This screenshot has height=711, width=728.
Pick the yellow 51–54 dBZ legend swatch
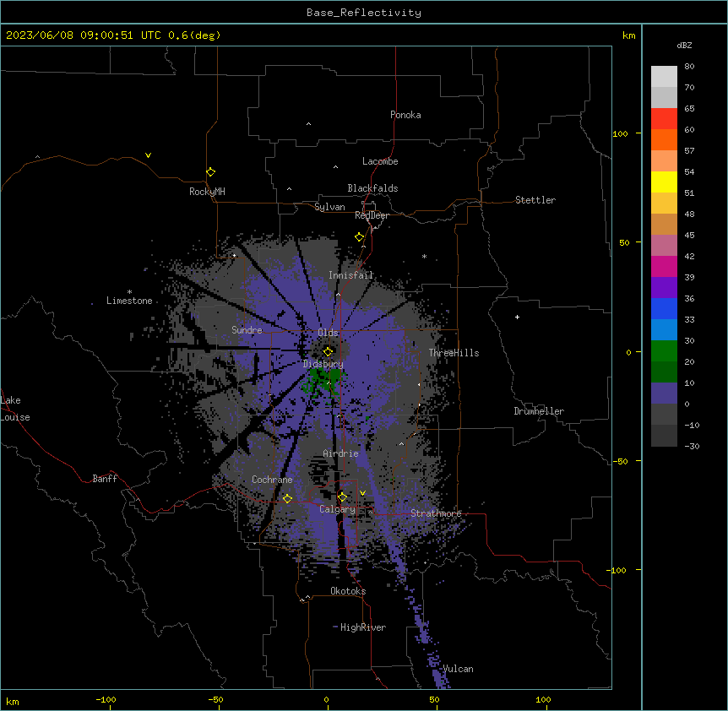tap(664, 182)
